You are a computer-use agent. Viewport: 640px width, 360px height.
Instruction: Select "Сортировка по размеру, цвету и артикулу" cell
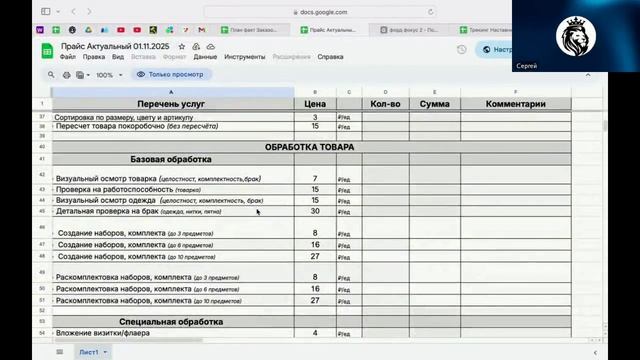point(173,117)
